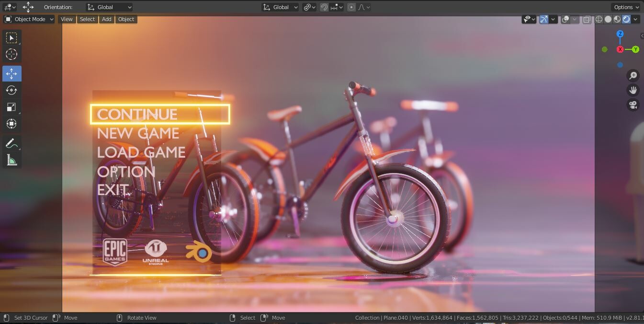
Task: Toggle X-Ray mode in the viewport header
Action: tap(587, 19)
